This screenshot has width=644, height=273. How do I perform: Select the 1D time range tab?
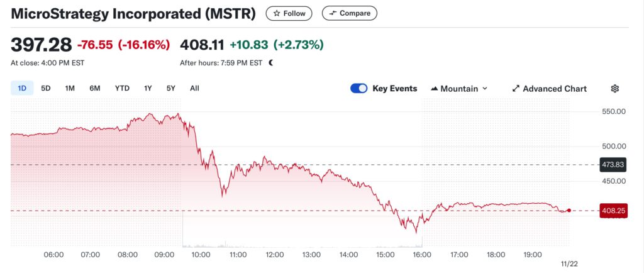click(22, 89)
